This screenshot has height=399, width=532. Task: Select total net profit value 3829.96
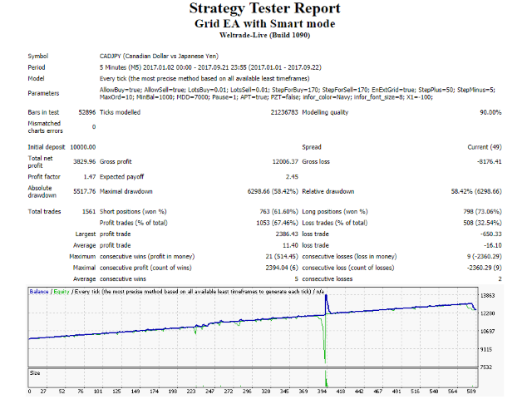click(x=85, y=162)
